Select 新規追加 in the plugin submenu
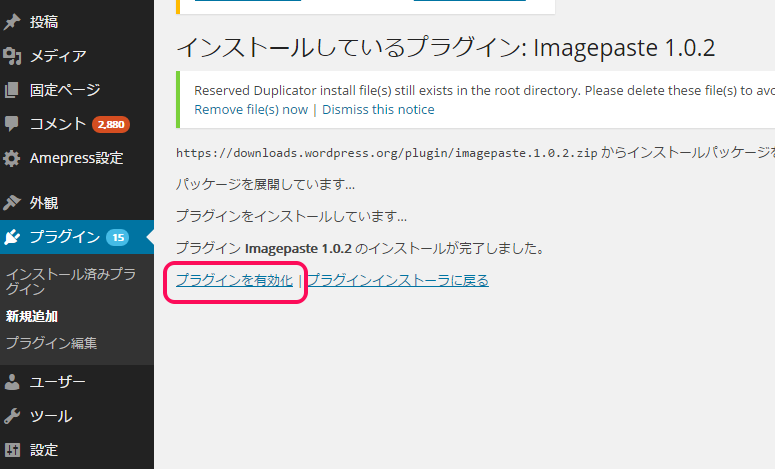The width and height of the screenshot is (775, 469). (x=32, y=316)
